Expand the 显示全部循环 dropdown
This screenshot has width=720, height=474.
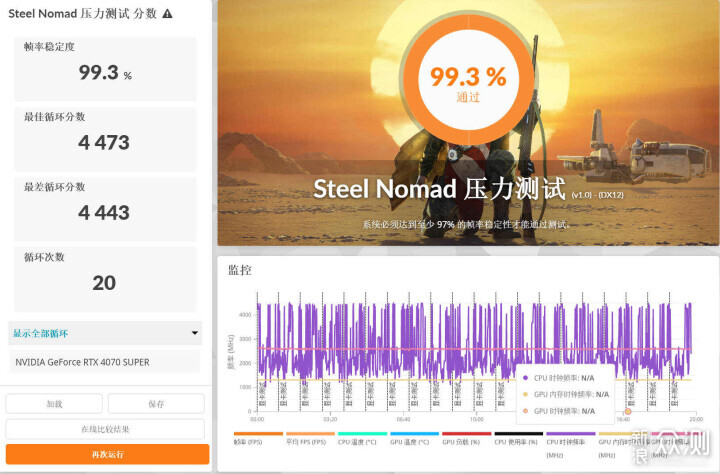click(x=105, y=333)
